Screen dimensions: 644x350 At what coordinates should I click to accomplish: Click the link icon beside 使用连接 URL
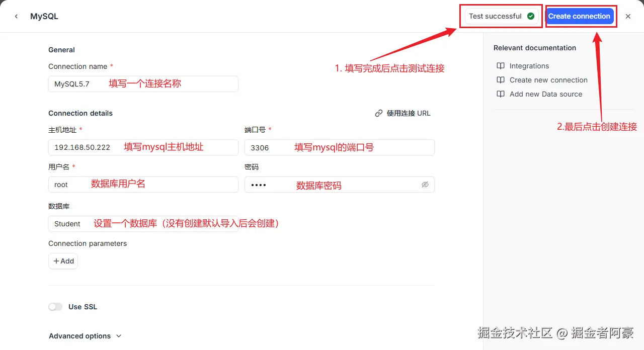coord(379,113)
